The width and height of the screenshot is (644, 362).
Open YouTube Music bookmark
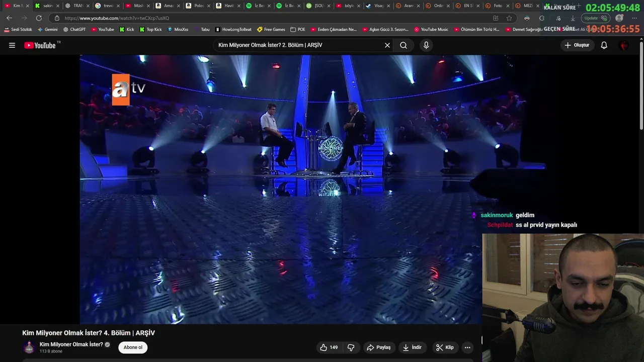431,30
